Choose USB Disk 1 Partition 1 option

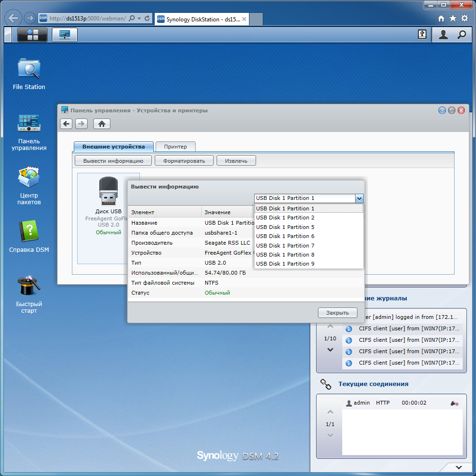click(x=309, y=208)
